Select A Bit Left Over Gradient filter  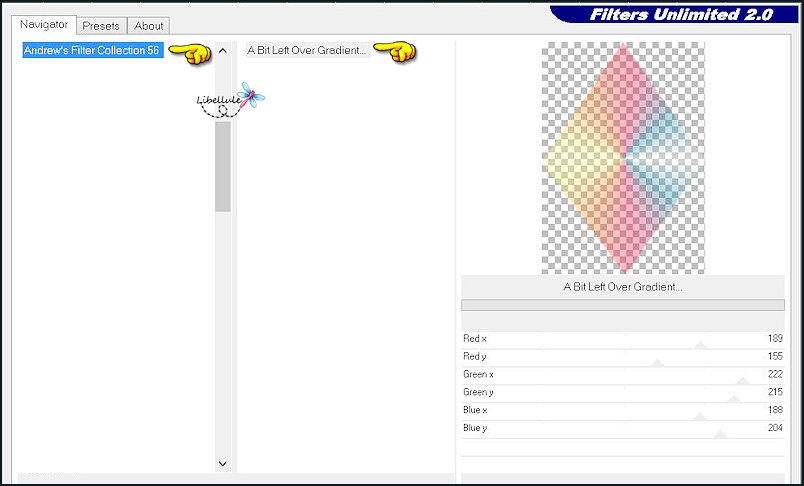click(x=308, y=50)
